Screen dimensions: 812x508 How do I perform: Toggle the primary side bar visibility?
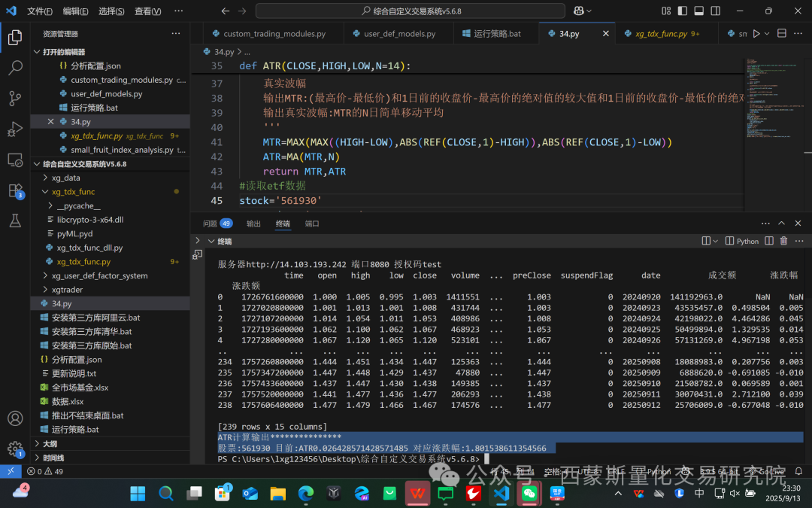pyautogui.click(x=683, y=11)
